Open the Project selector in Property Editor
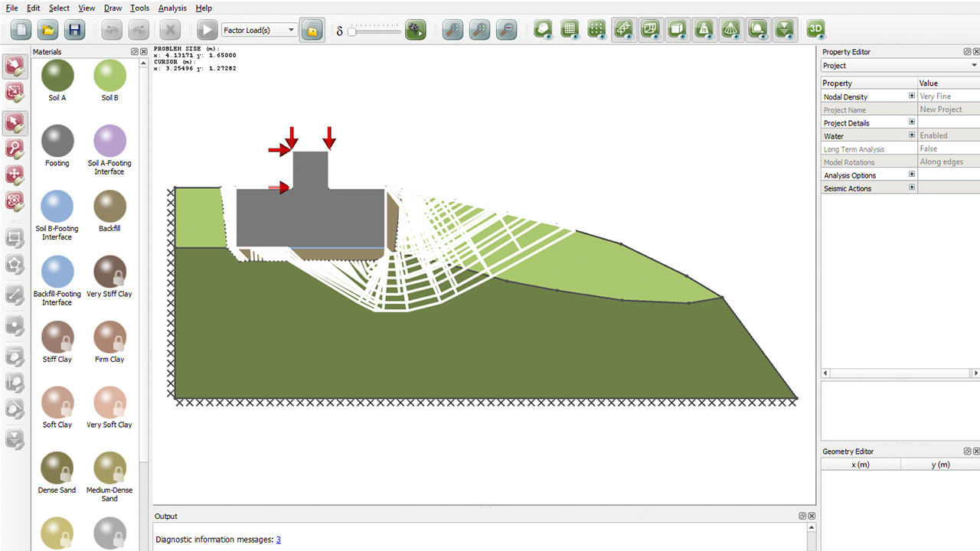980x551 pixels. pos(899,66)
